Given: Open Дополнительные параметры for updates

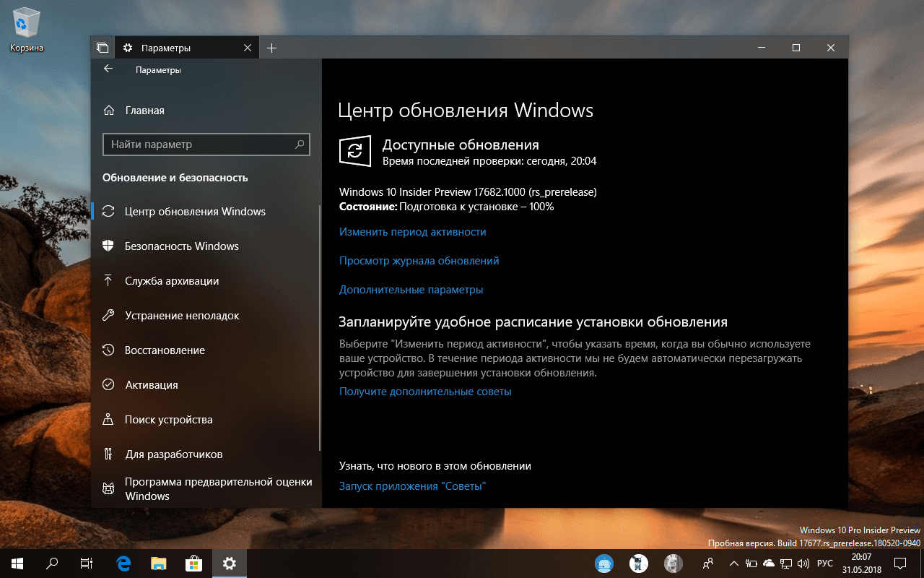Looking at the screenshot, I should coord(411,289).
